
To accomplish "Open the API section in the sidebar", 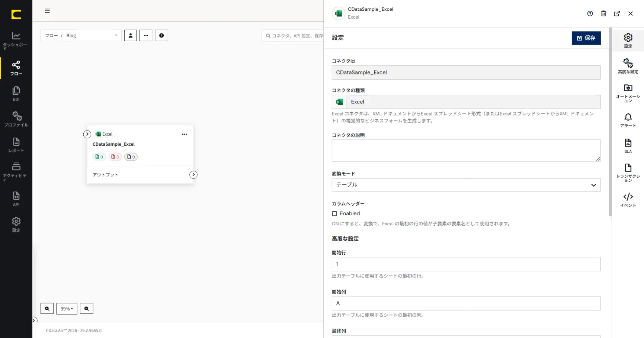I will (x=16, y=199).
